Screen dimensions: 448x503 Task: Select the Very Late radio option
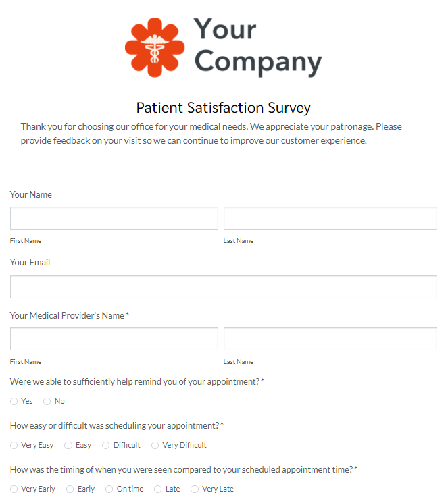pyautogui.click(x=195, y=489)
